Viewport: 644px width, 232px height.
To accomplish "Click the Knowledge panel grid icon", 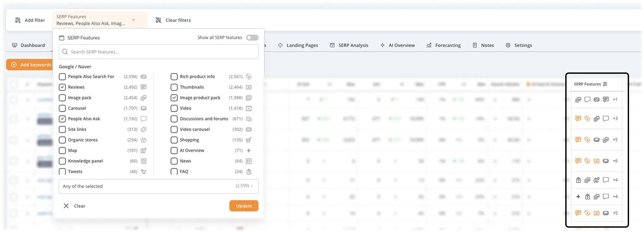I will [x=144, y=161].
